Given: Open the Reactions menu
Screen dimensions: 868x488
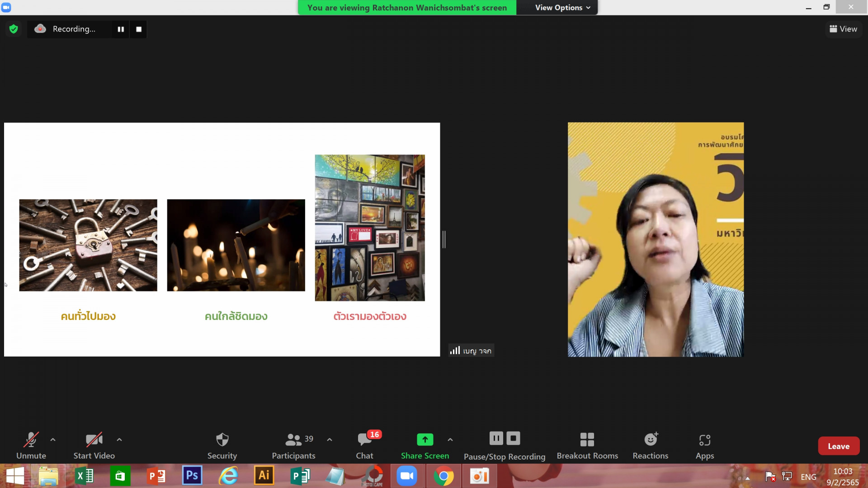Looking at the screenshot, I should tap(650, 446).
